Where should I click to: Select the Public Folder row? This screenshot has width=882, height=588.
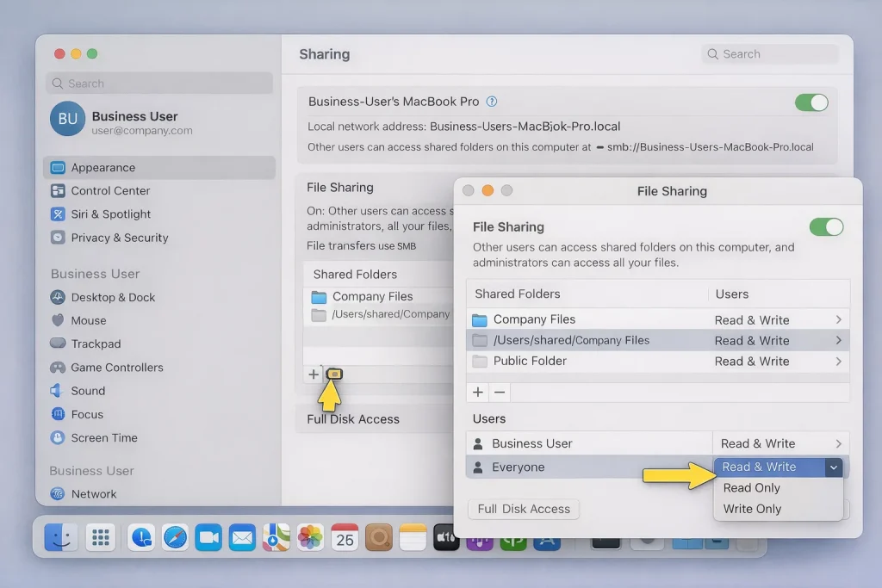pyautogui.click(x=657, y=362)
